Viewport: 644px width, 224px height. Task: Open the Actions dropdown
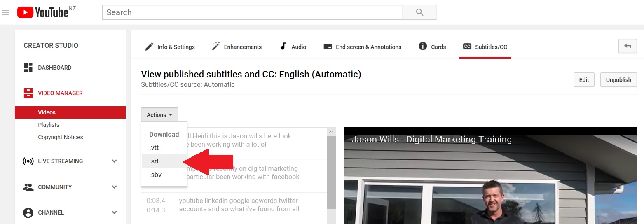coord(160,115)
